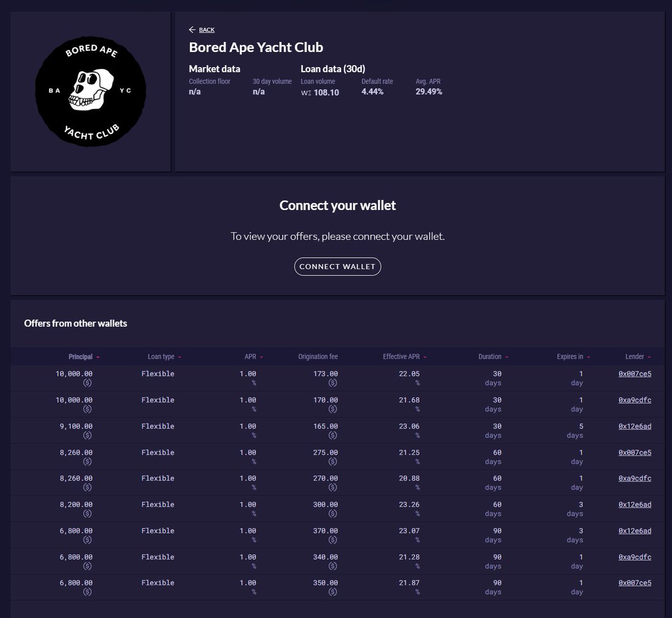Image resolution: width=672 pixels, height=618 pixels.
Task: Select the 23.07 effective APR value
Action: pyautogui.click(x=409, y=531)
